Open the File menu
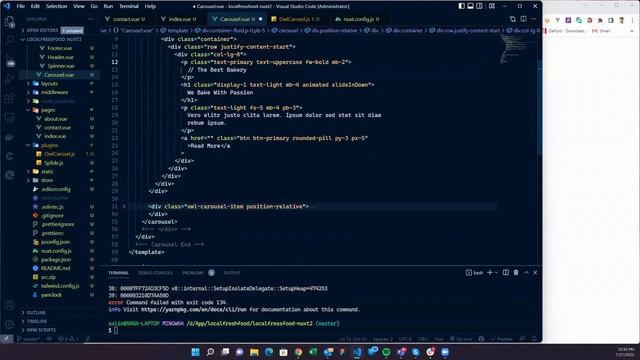The height and width of the screenshot is (360, 640). (20, 6)
